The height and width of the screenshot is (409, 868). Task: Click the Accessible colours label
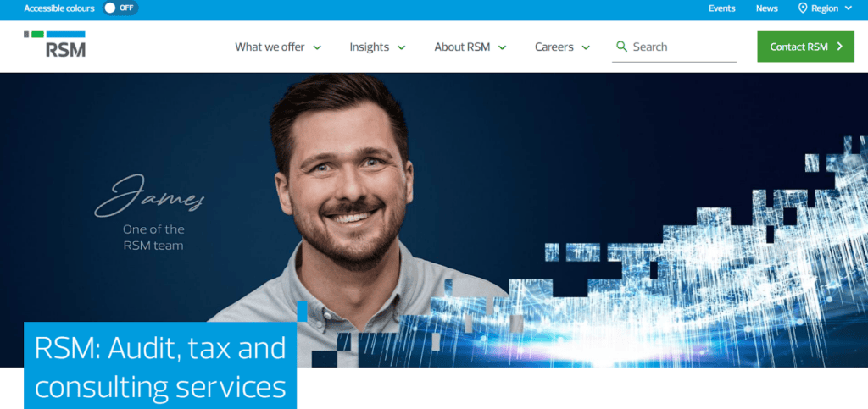[x=59, y=8]
